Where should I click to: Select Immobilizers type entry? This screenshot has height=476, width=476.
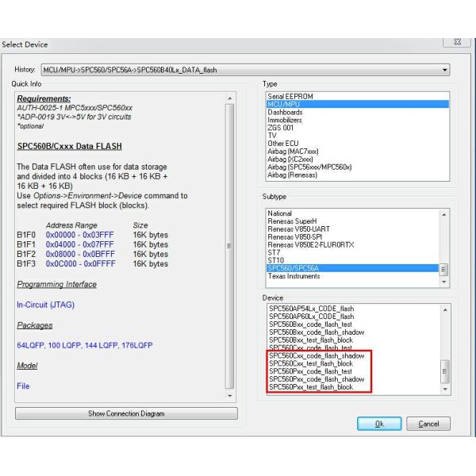click(286, 121)
